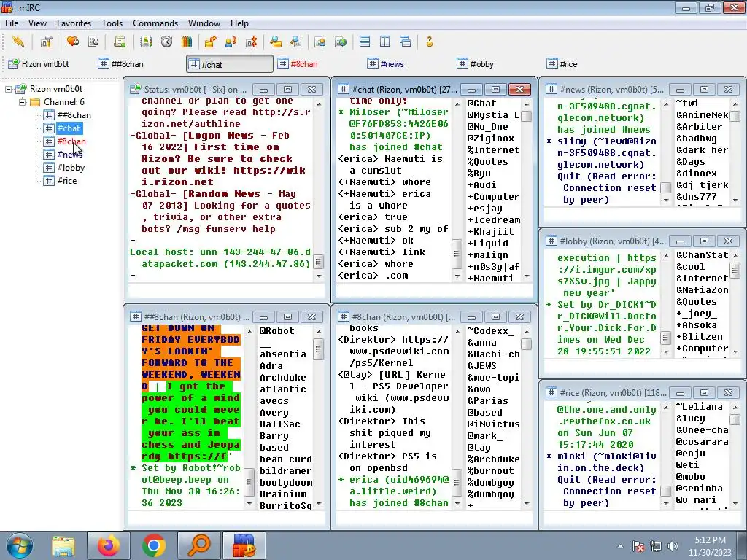Open the Address Book toolbar icon
This screenshot has width=747, height=560.
[x=146, y=42]
